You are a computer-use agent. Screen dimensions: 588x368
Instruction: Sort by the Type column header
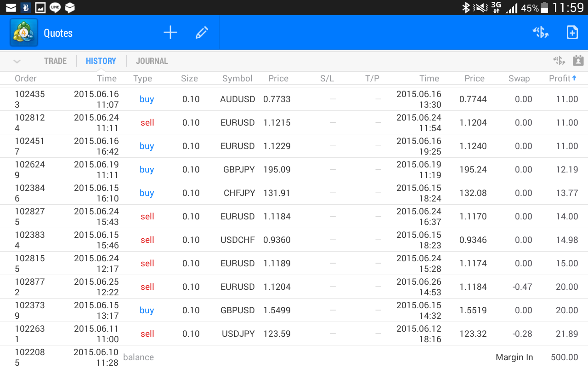point(142,79)
